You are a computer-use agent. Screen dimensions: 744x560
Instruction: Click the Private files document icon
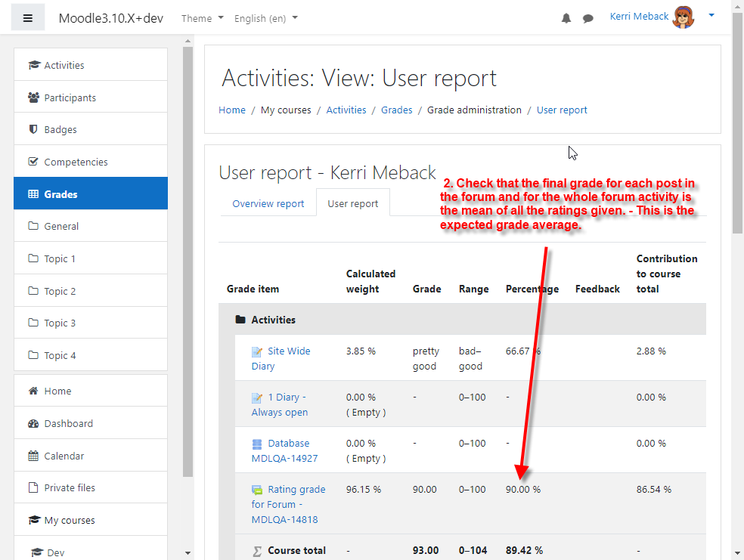pyautogui.click(x=33, y=487)
